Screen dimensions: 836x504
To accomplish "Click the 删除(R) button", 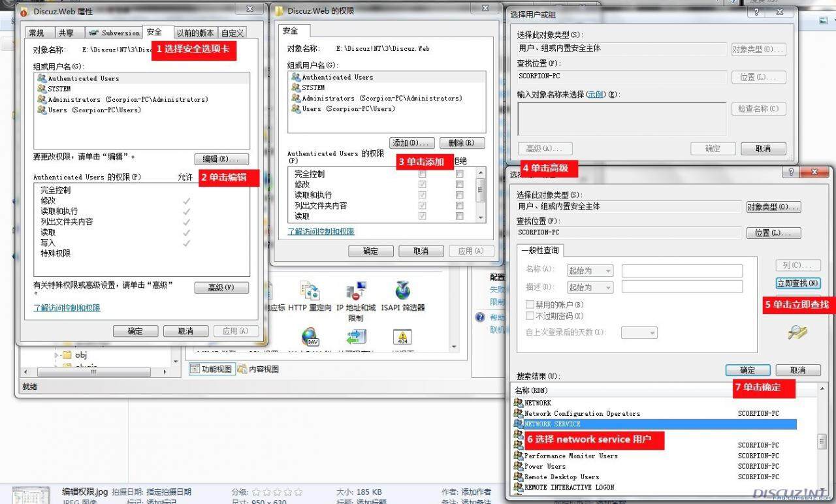I will pyautogui.click(x=462, y=143).
